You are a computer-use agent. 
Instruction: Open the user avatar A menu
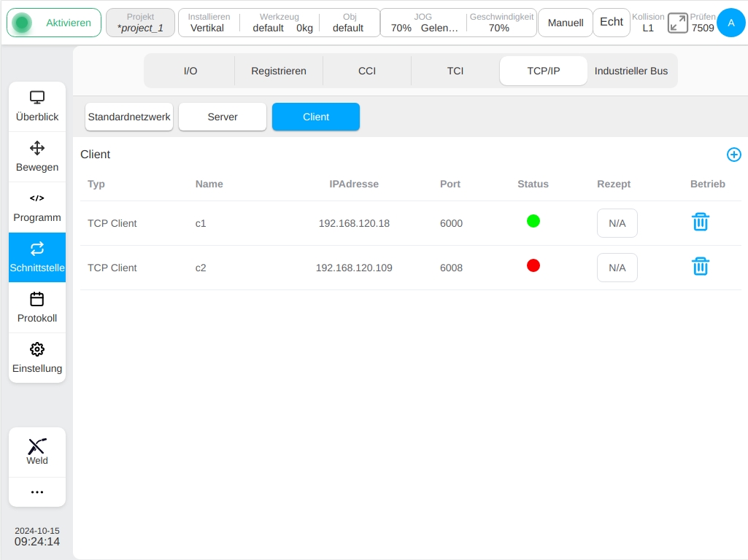pyautogui.click(x=730, y=23)
